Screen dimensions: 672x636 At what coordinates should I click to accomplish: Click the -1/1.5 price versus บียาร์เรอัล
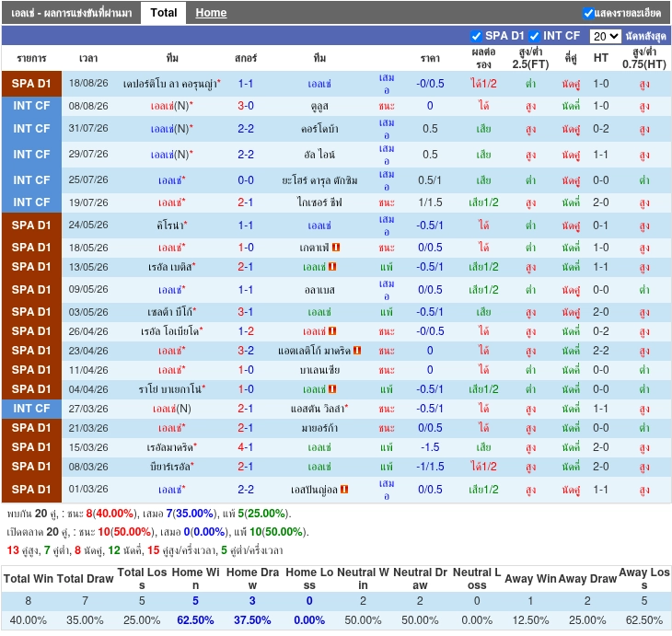430,467
